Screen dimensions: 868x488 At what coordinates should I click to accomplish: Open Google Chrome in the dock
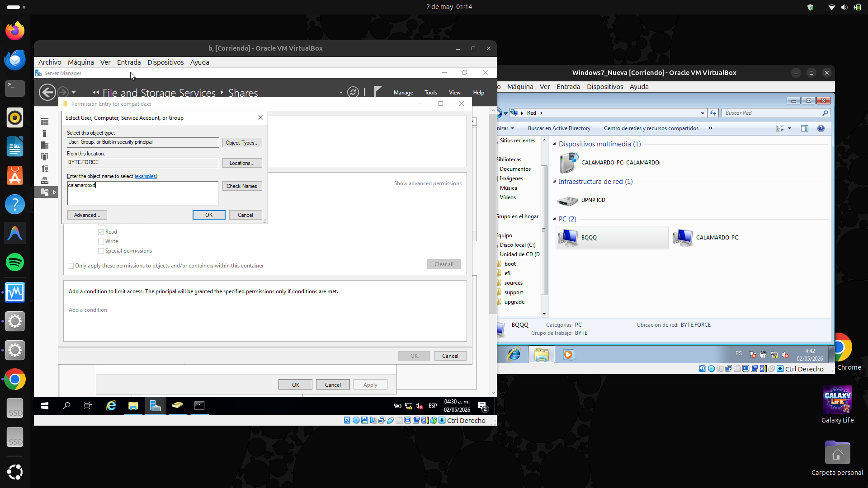[15, 380]
